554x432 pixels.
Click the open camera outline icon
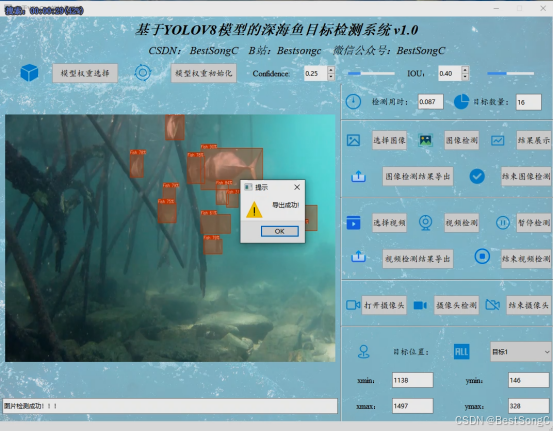353,305
